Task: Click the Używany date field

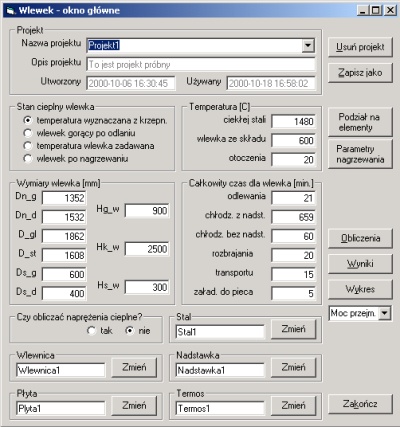Action: (271, 83)
